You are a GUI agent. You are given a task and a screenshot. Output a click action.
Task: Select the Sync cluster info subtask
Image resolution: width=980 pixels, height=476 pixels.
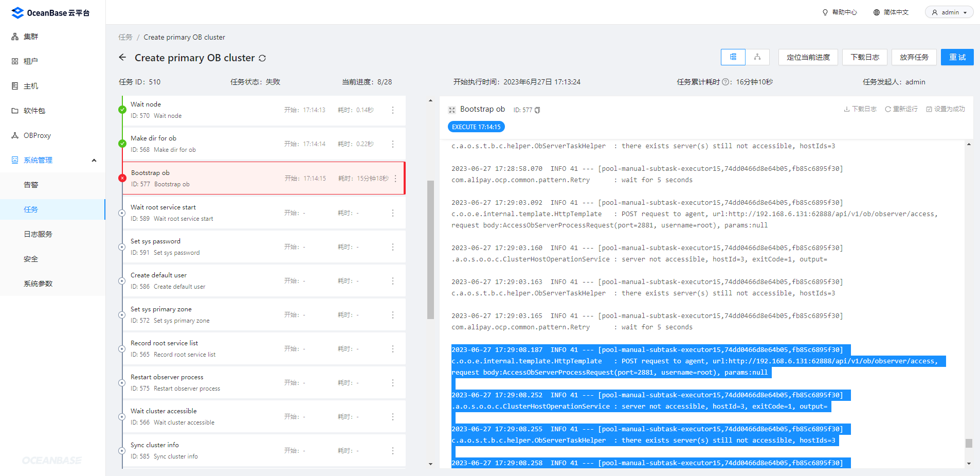264,451
